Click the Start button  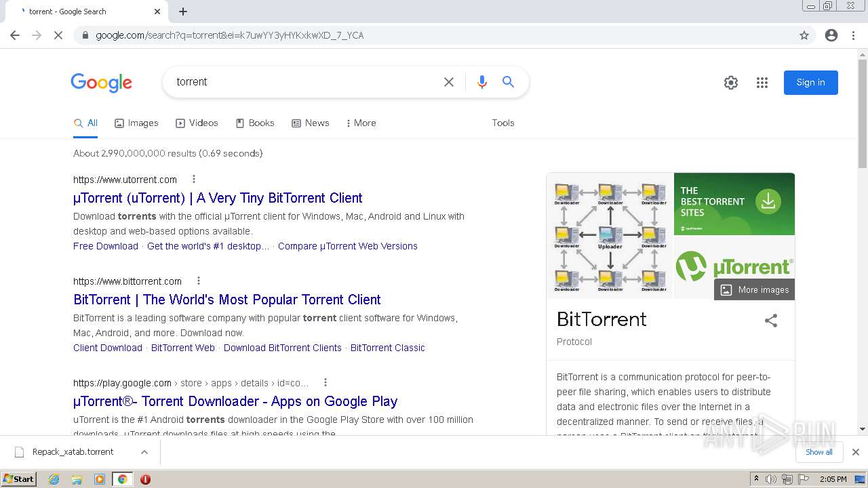(x=19, y=479)
